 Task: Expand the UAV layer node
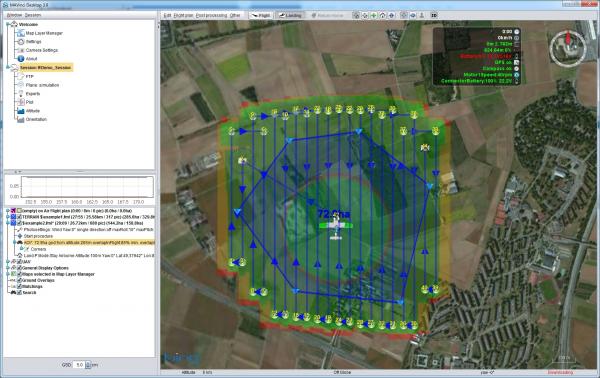tap(8, 262)
